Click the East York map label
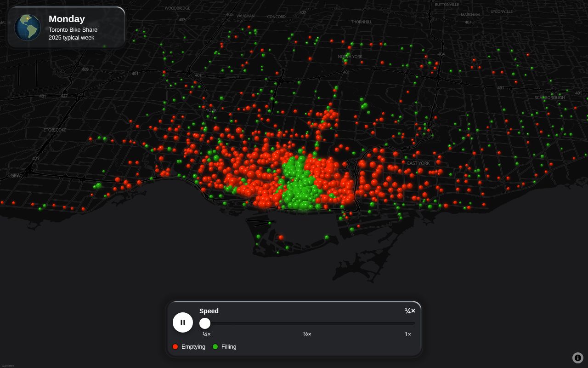588x368 pixels. 418,163
